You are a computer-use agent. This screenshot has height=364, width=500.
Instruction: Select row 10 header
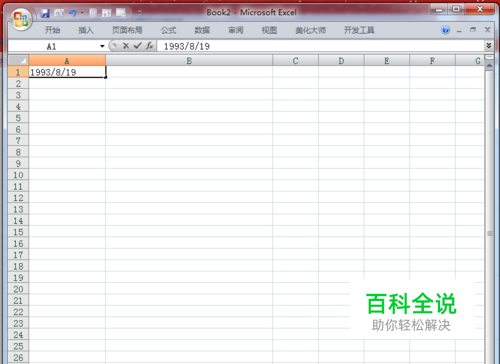[18, 175]
